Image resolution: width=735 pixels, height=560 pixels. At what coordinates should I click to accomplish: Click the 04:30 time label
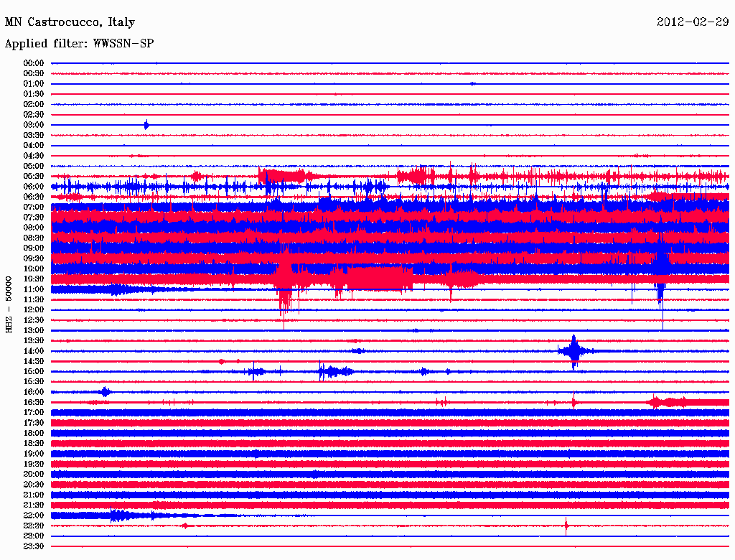(34, 156)
